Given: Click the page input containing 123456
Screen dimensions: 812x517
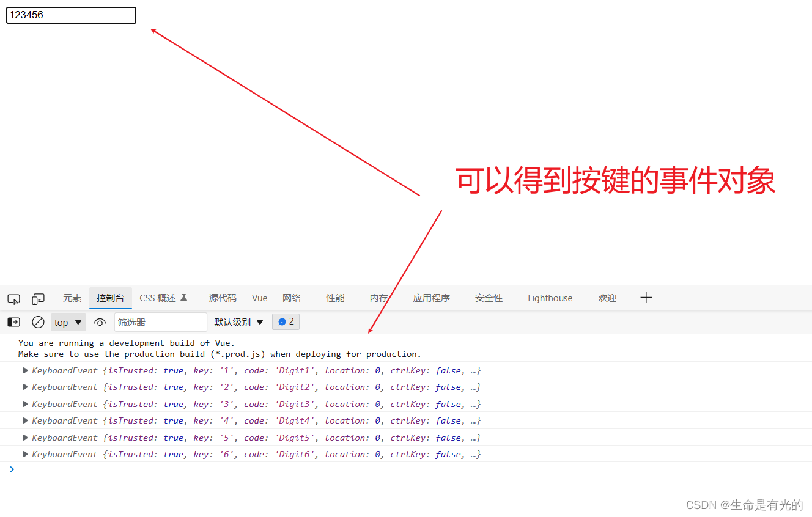Looking at the screenshot, I should [x=71, y=15].
